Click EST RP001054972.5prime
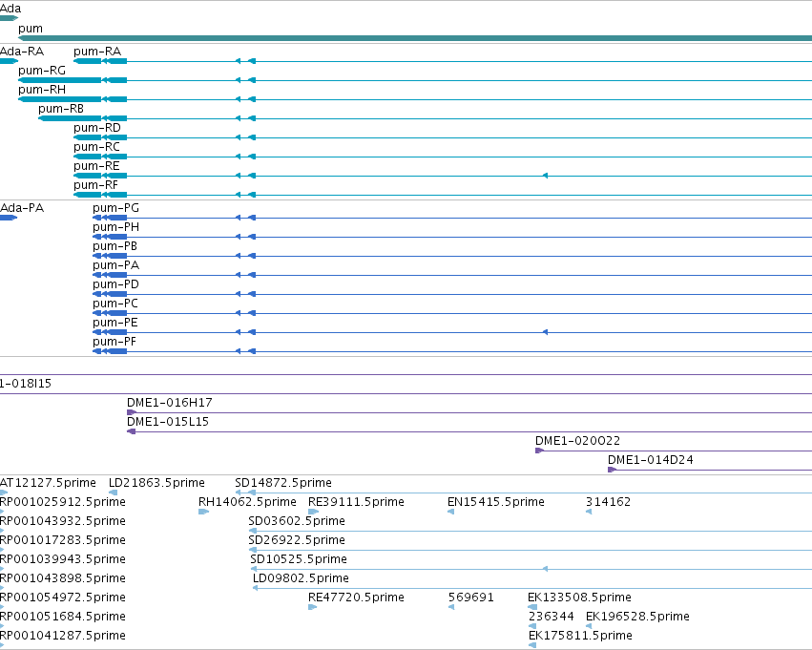Image resolution: width=812 pixels, height=650 pixels. (63, 598)
